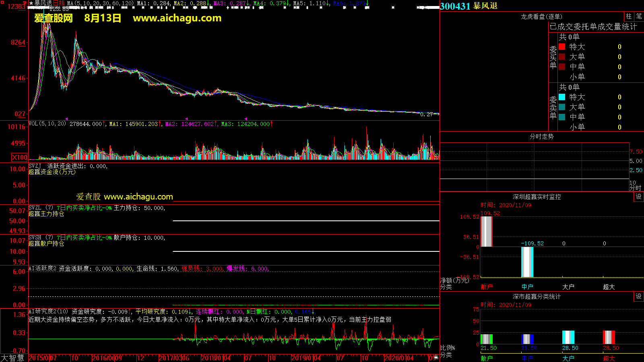Click the 2016/06/09 date on the timeline
Viewport: 644px width, 362px height.
[107, 358]
